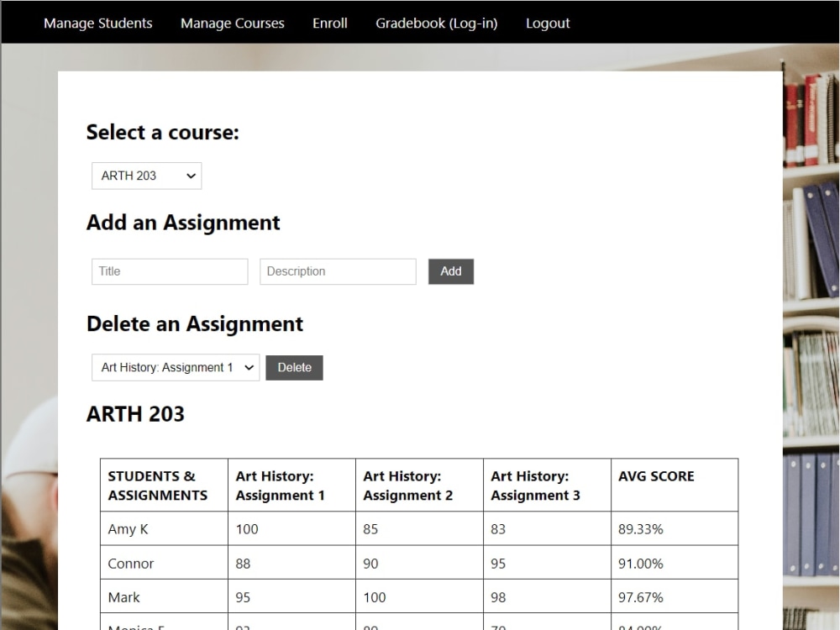840x630 pixels.
Task: Click Mark's average 97.67%
Action: [x=675, y=596]
